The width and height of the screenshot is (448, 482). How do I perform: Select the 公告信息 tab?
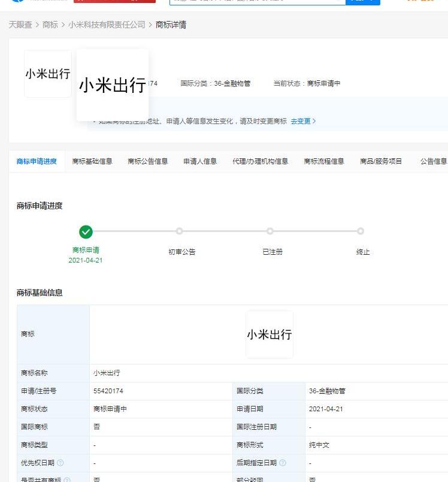pyautogui.click(x=434, y=161)
